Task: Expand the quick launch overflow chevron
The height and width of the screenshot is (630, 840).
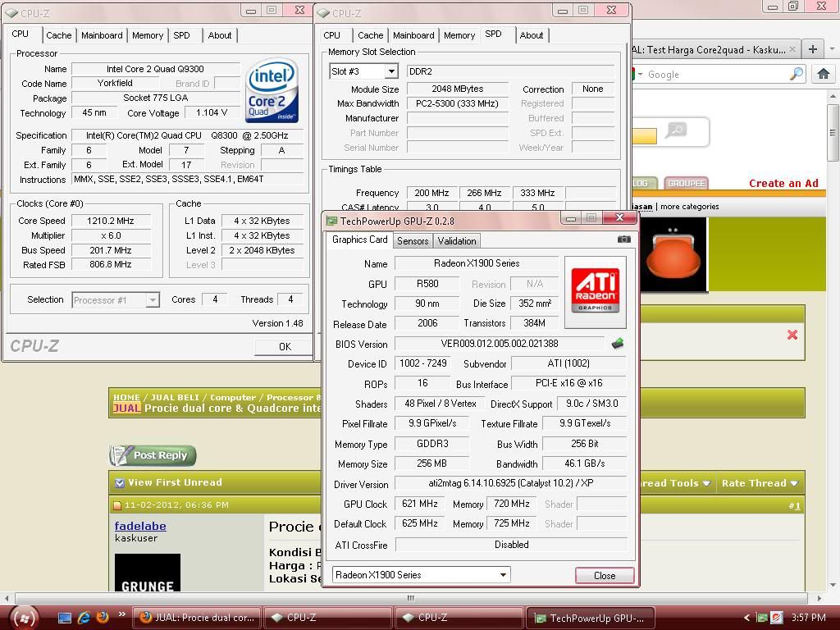Action: [121, 614]
